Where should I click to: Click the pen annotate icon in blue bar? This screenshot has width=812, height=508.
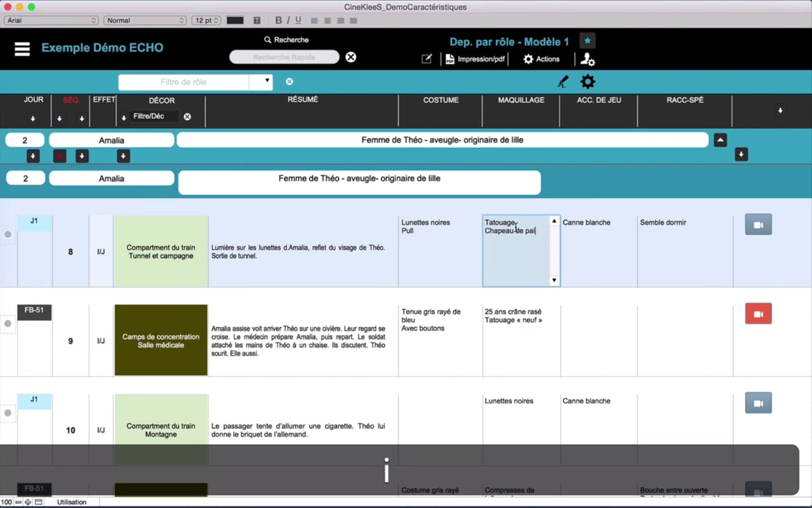pyautogui.click(x=563, y=82)
